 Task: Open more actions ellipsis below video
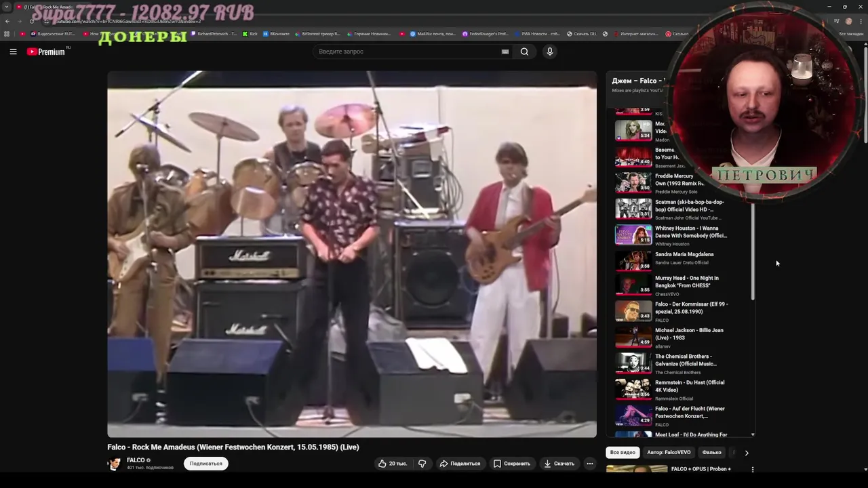(x=590, y=464)
